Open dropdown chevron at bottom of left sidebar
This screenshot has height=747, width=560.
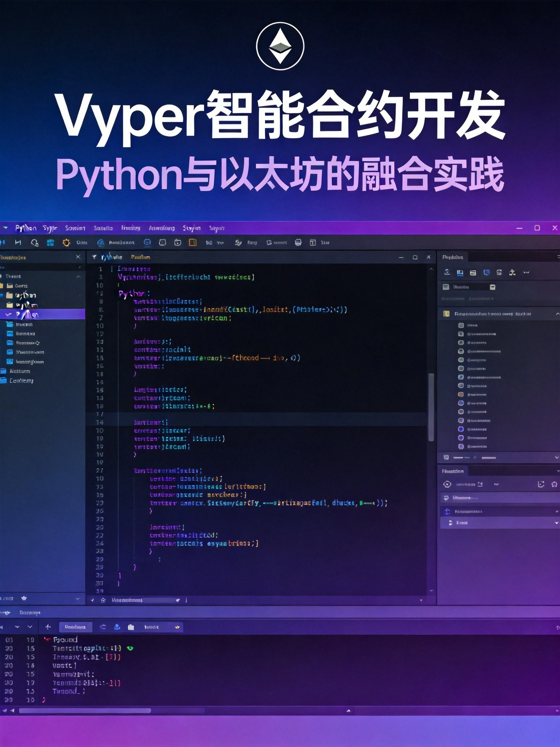tap(78, 599)
